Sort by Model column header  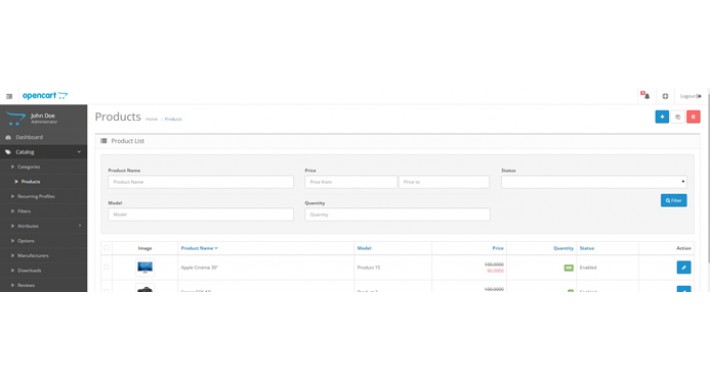(364, 248)
